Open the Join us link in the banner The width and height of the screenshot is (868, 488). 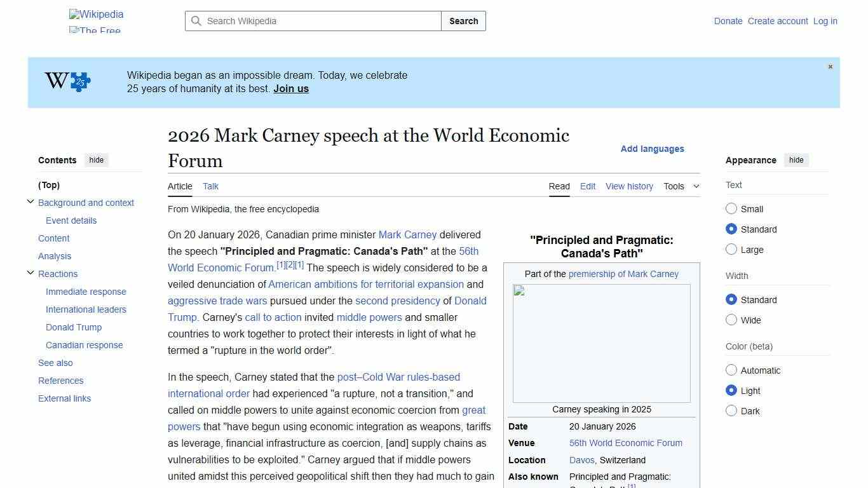290,88
